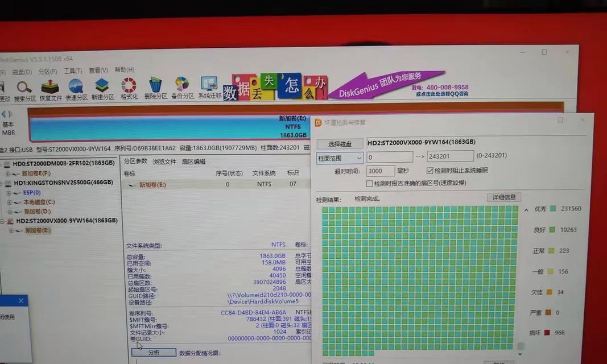607x364 pixels.
Task: Open the 柱面范围 dropdown
Action: pyautogui.click(x=340, y=158)
